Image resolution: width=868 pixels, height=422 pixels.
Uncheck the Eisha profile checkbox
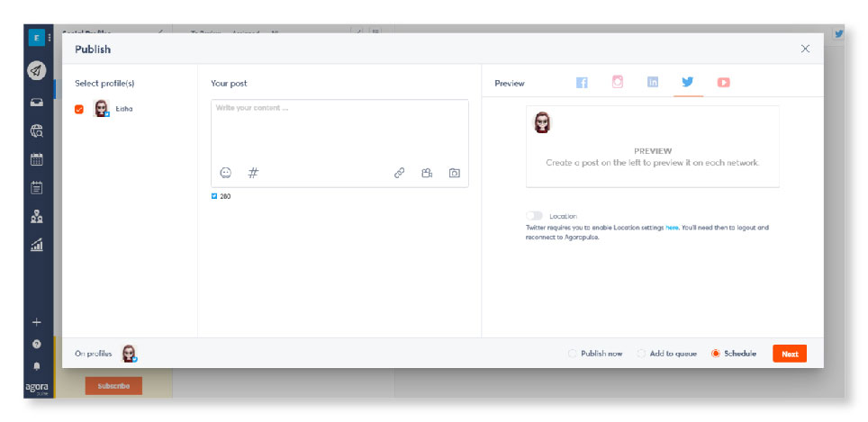click(79, 110)
